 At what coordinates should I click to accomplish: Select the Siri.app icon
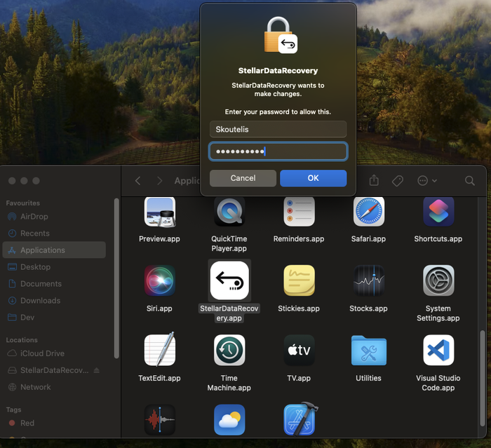pyautogui.click(x=160, y=280)
